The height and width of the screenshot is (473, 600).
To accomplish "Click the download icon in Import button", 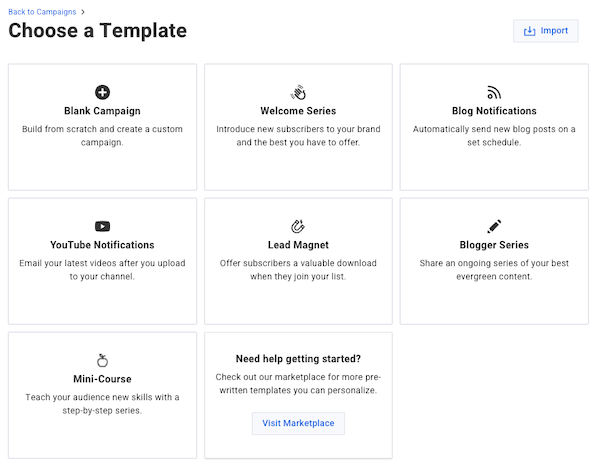I will point(529,31).
